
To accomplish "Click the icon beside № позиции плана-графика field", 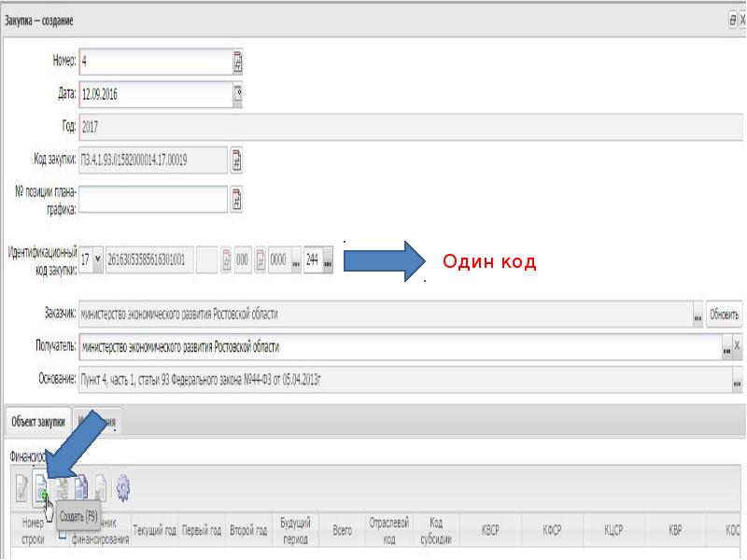I will point(236,199).
